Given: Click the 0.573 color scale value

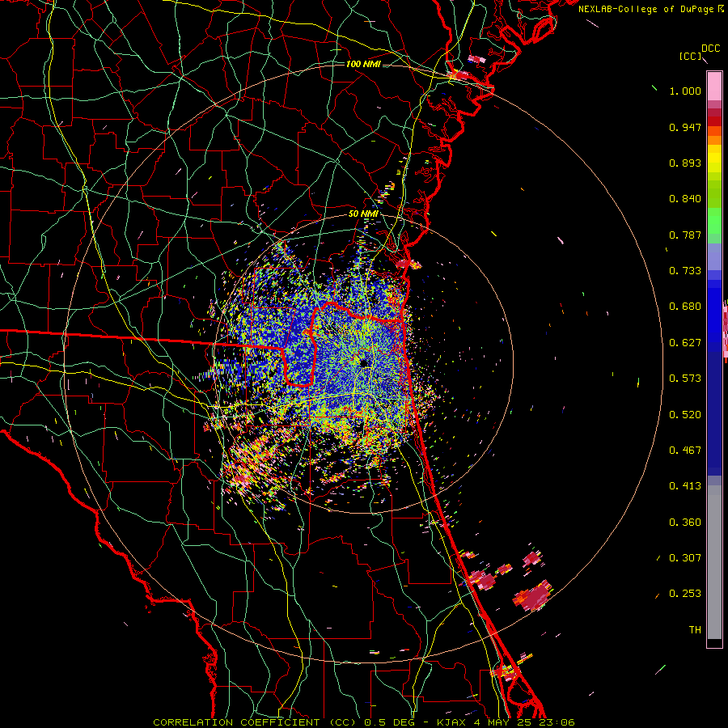Looking at the screenshot, I should (685, 379).
